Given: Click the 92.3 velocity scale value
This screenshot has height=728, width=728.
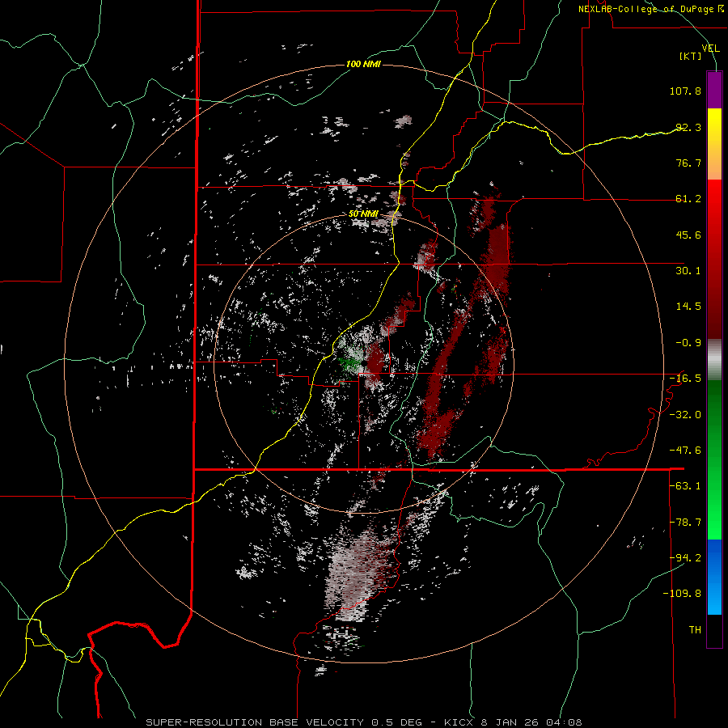Looking at the screenshot, I should pyautogui.click(x=688, y=127).
